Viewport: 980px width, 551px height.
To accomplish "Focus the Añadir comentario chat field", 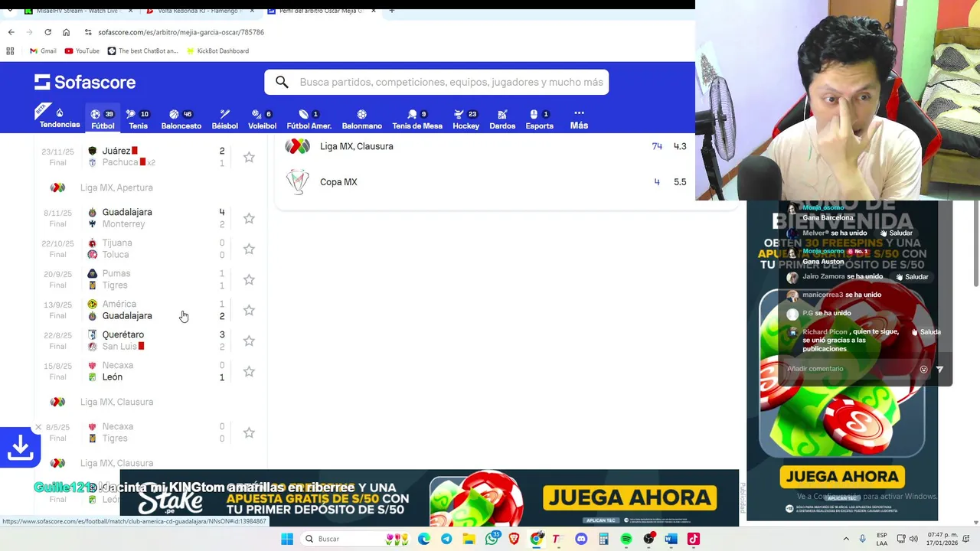I will pos(850,369).
